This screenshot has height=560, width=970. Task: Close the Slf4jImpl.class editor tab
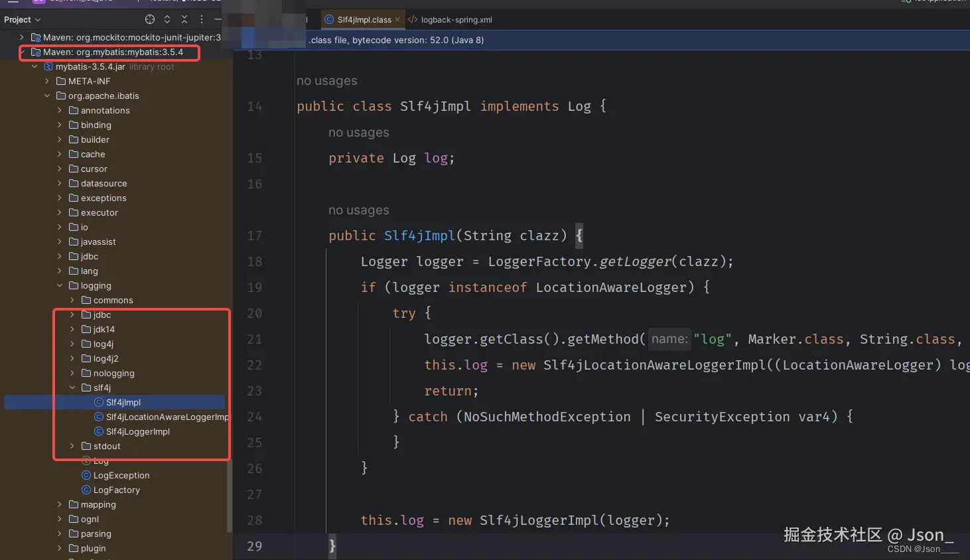point(397,19)
